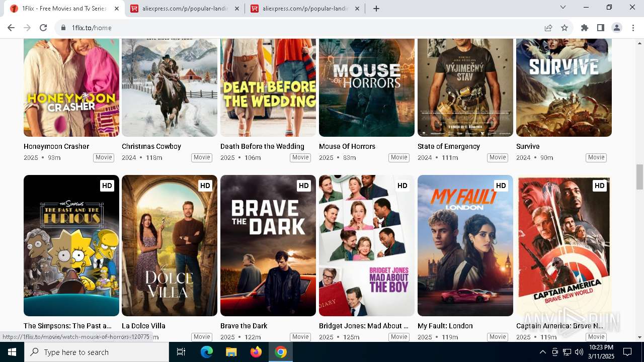Click the My Fault: London title link
644x362 pixels.
tap(445, 326)
